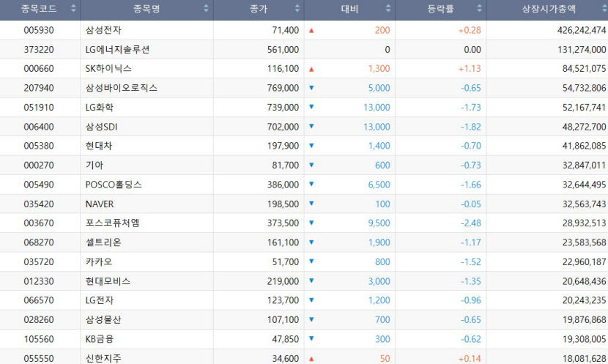Click change value 13,000 in LG화학 row
608x364 pixels.
(377, 108)
